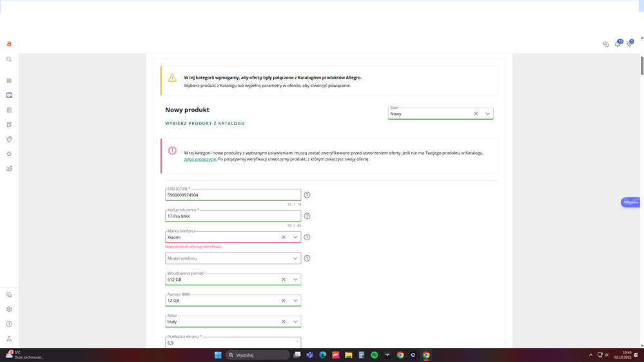The image size is (644, 362).
Task: Clear the Stan field value
Action: click(x=476, y=113)
